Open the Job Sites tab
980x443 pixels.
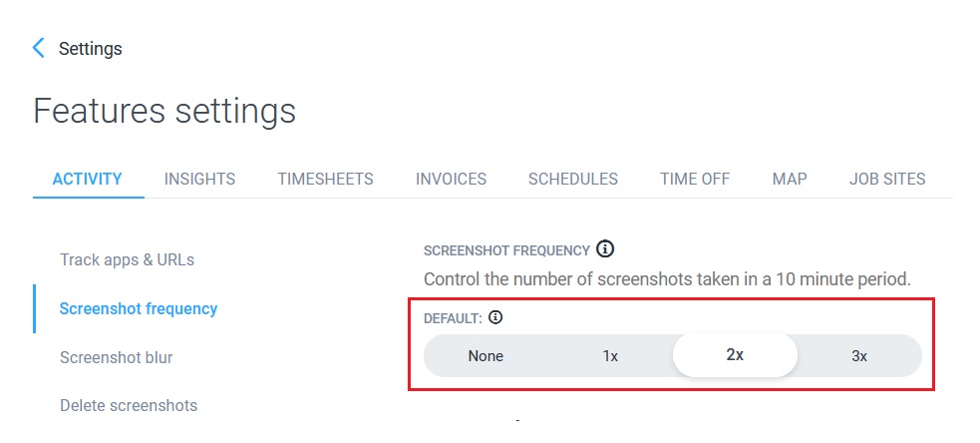[x=887, y=180]
